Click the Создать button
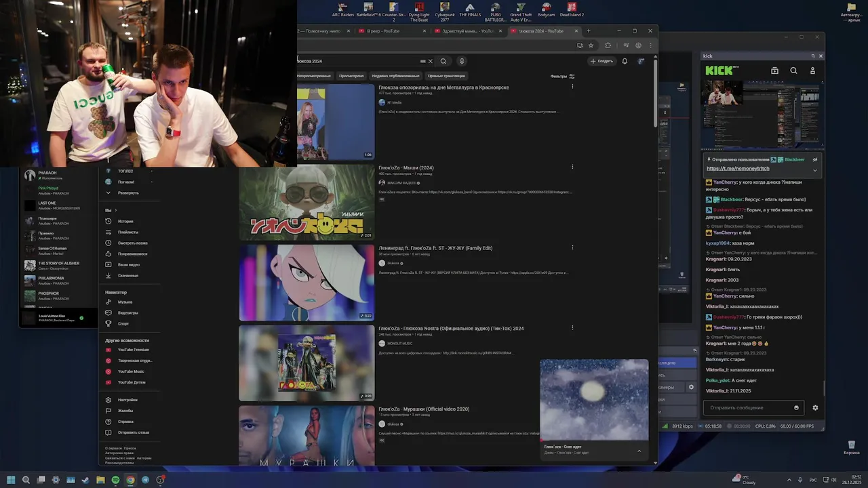Viewport: 868px width, 488px height. pyautogui.click(x=601, y=61)
